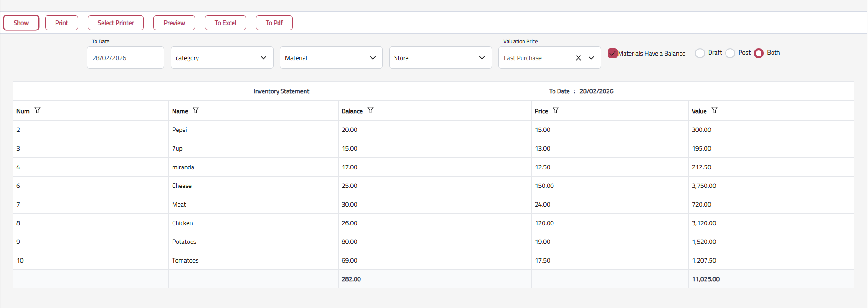Click the Name column header

180,111
